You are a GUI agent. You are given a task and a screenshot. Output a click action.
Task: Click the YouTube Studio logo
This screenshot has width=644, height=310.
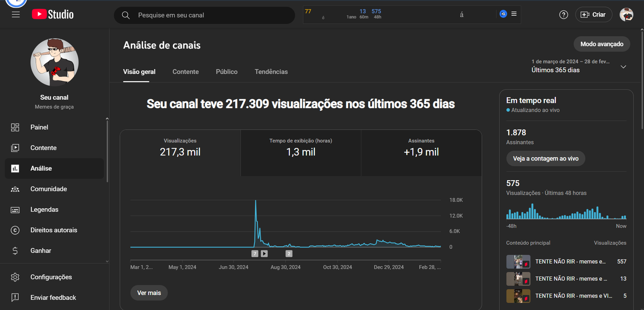click(53, 14)
